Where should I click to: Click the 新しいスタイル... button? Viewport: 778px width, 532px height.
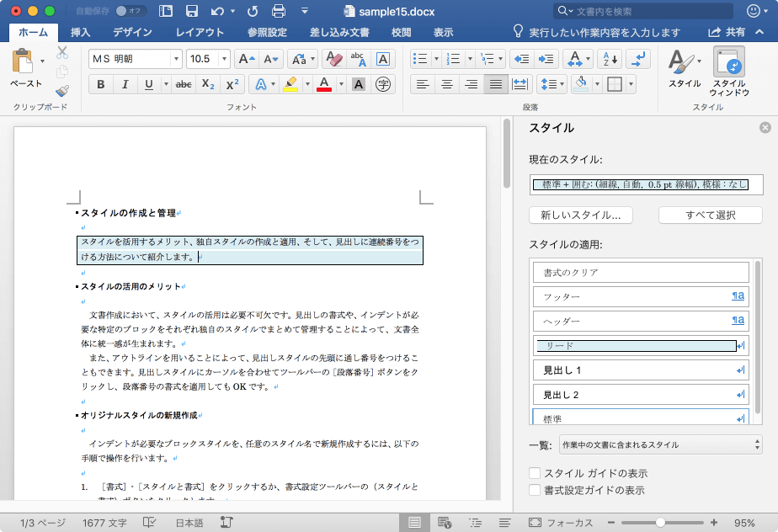point(581,215)
